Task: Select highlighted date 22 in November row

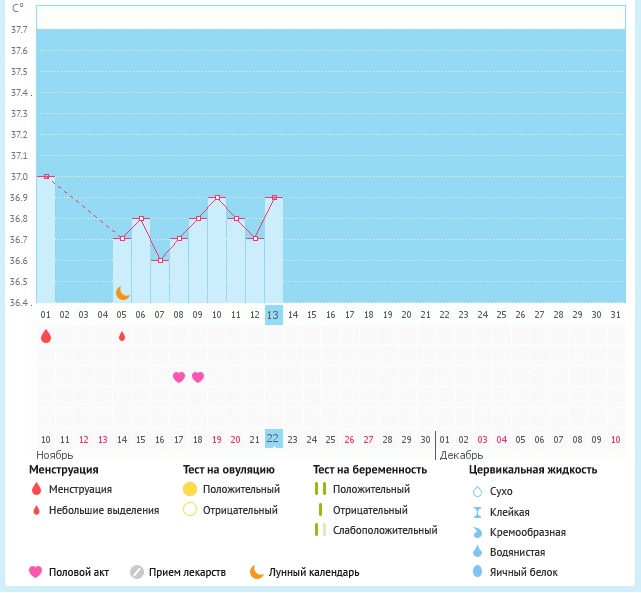Action: (273, 439)
